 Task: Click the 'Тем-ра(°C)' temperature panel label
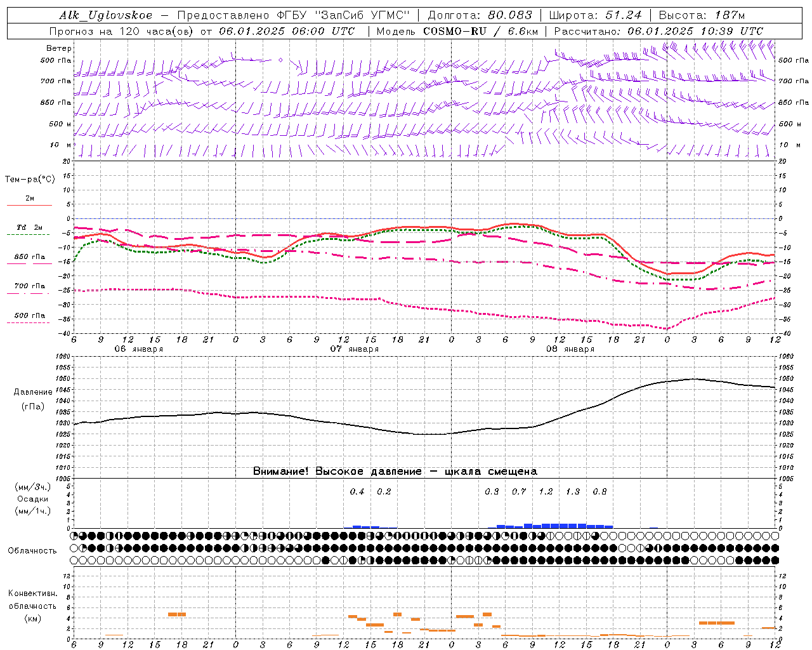click(x=30, y=180)
